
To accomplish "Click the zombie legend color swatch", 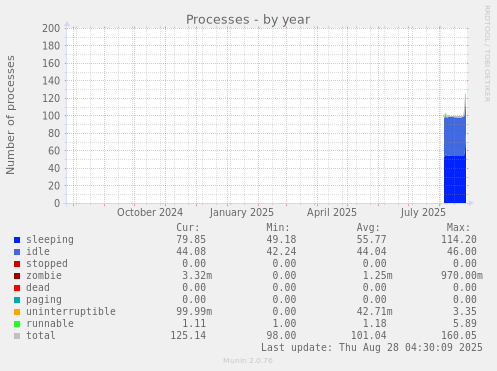I will [x=17, y=276].
